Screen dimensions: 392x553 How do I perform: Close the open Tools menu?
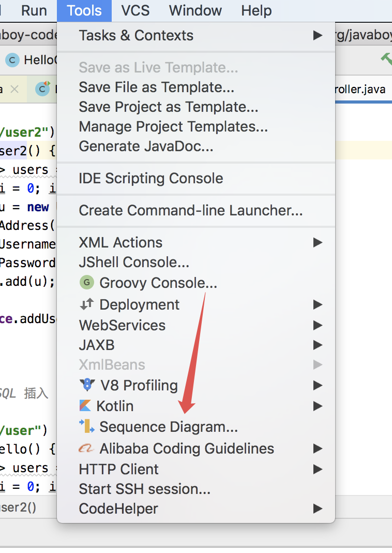84,10
